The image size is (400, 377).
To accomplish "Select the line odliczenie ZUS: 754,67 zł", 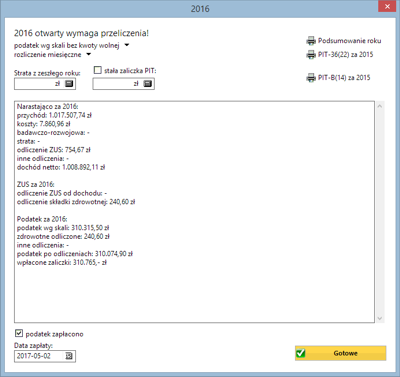I will (54, 150).
